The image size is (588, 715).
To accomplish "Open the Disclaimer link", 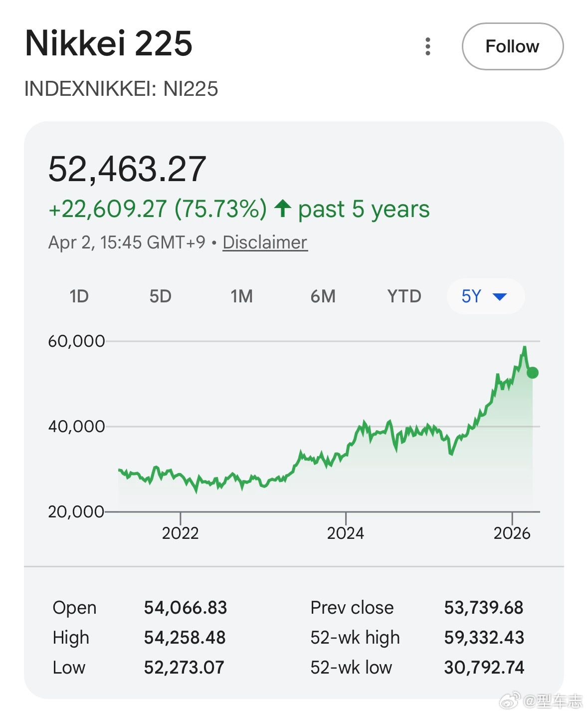I will pos(265,242).
